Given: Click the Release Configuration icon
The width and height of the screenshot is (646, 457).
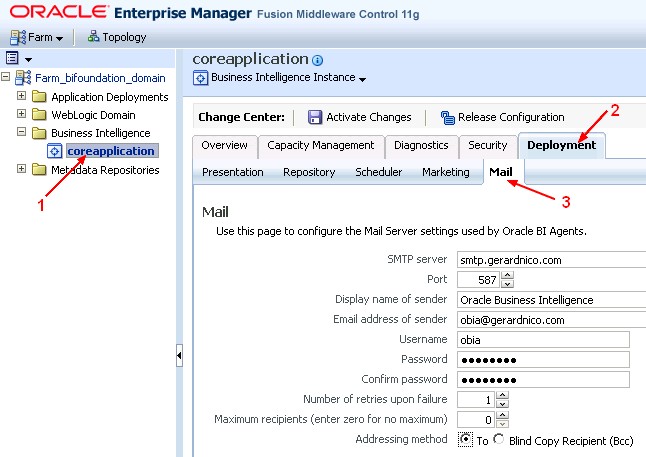Looking at the screenshot, I should click(x=448, y=117).
